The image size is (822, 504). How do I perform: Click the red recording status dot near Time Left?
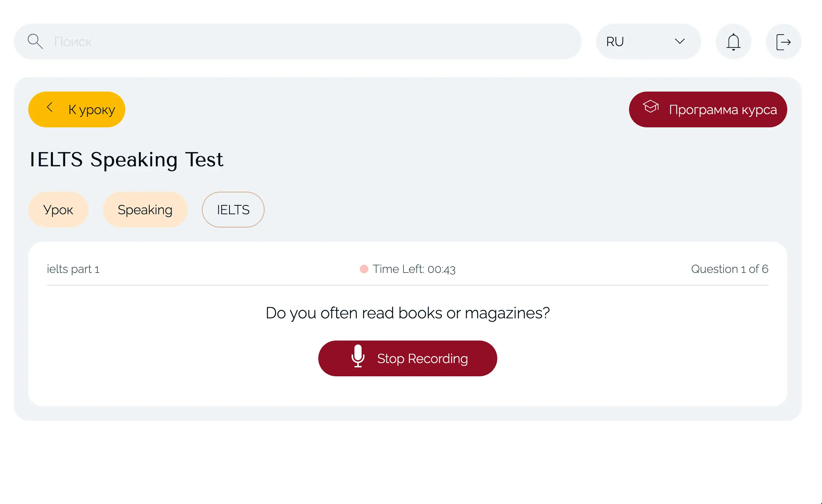(x=364, y=269)
